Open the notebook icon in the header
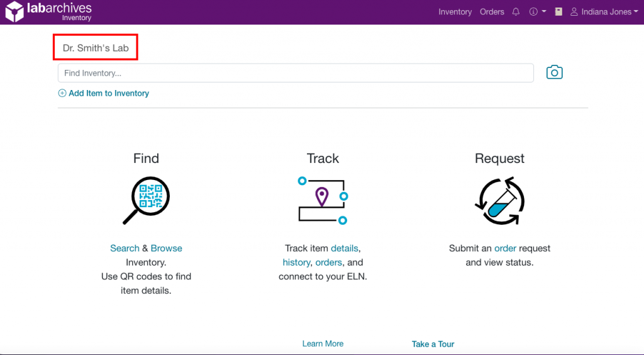Viewport: 644px width, 355px height. [x=558, y=12]
